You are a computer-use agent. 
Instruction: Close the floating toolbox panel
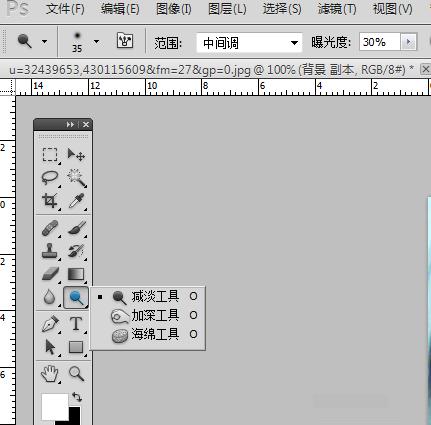pyautogui.click(x=86, y=124)
